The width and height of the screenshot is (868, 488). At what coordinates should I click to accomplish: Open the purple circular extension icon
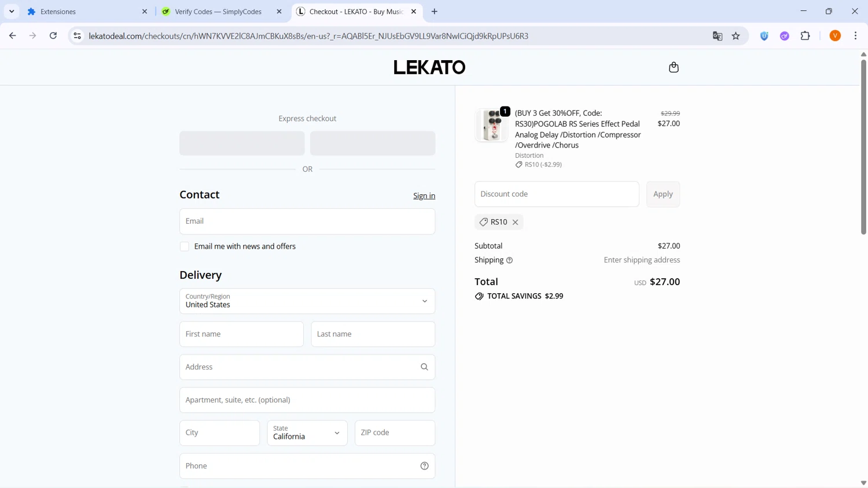coord(785,36)
